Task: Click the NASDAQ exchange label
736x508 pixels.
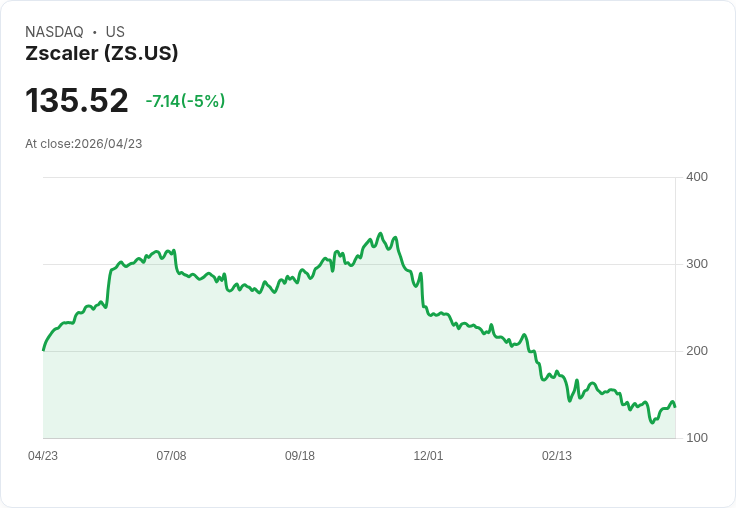Action: click(x=54, y=32)
